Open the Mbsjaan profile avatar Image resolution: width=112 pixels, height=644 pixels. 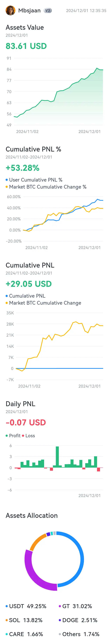10,10
